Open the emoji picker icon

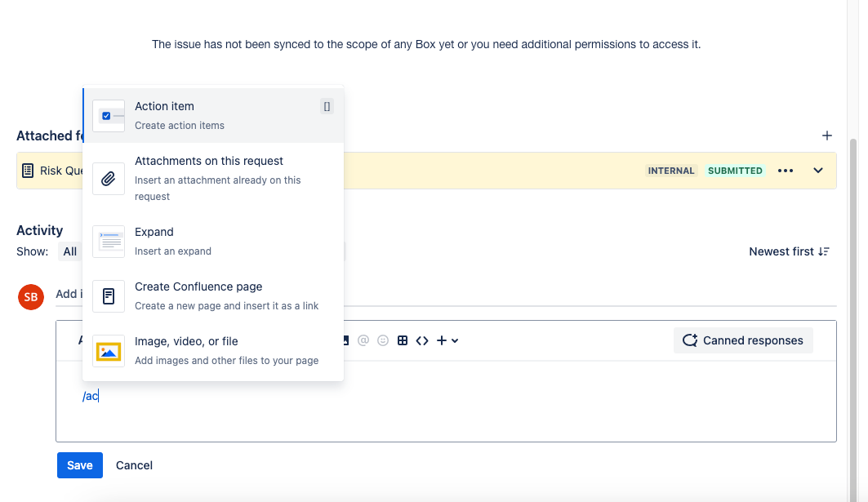pos(383,340)
